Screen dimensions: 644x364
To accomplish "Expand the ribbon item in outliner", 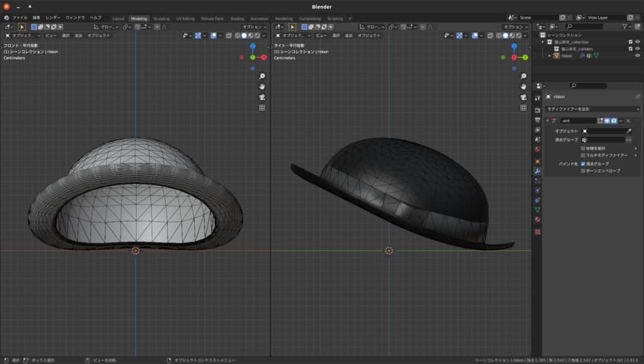I will tap(550, 55).
